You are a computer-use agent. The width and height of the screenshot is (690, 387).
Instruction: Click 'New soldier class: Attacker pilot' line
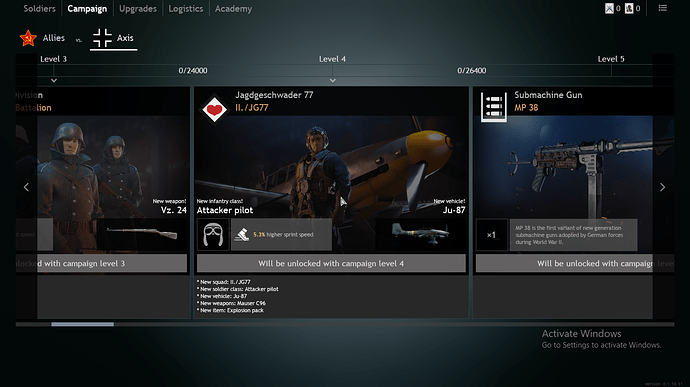click(x=238, y=289)
